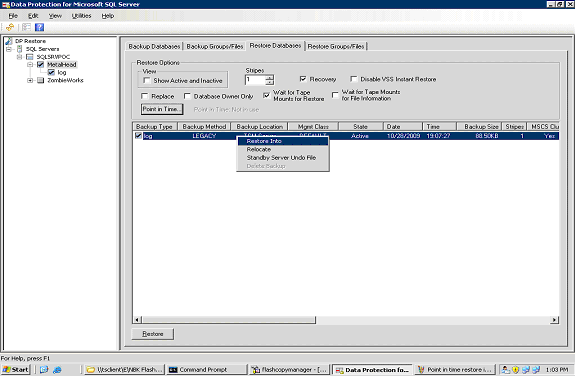The width and height of the screenshot is (575, 376).
Task: Click the connect toolbar icon
Action: [x=10, y=27]
